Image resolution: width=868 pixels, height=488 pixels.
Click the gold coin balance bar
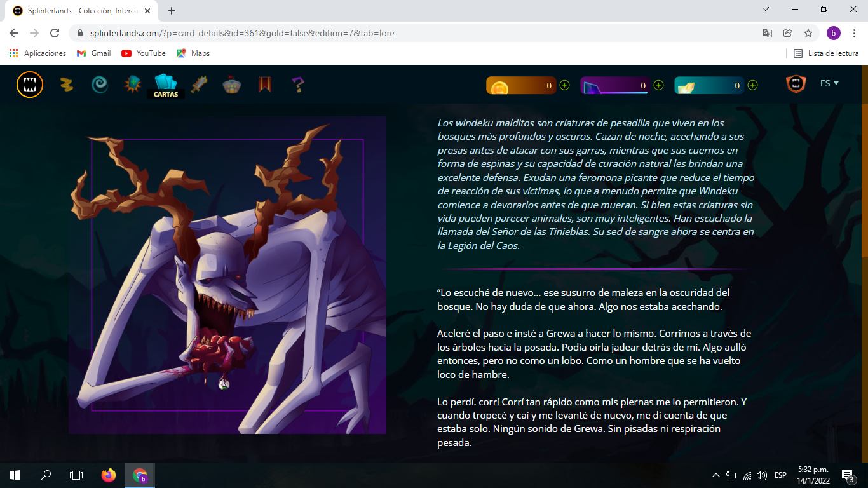point(521,85)
